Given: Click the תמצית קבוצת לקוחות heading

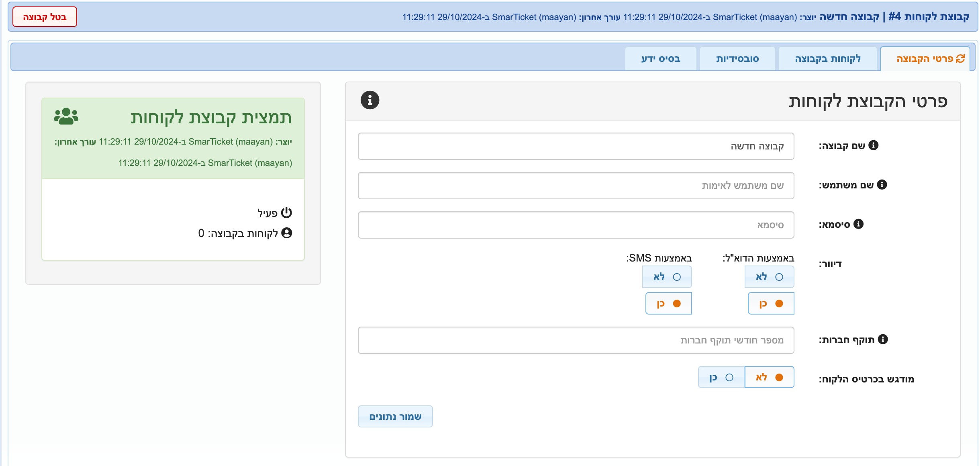Looking at the screenshot, I should (x=211, y=117).
